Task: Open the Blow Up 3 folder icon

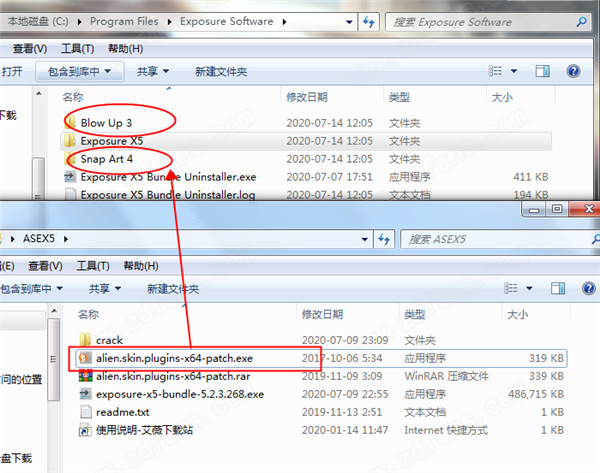Action: pyautogui.click(x=71, y=123)
